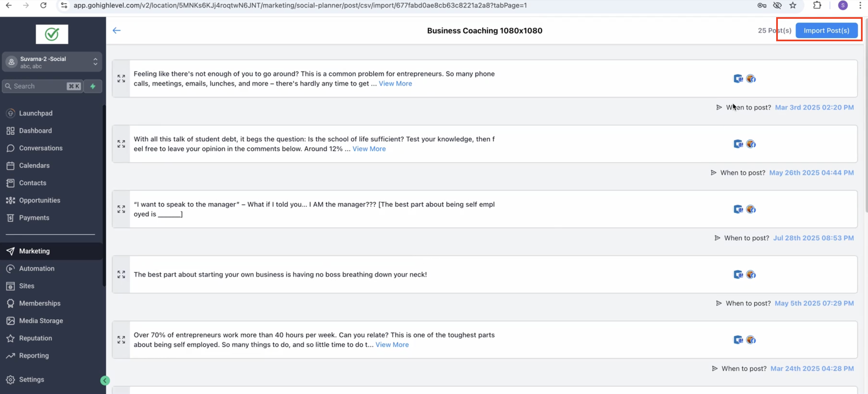Open the Suvarna-2 -Social account switcher
This screenshot has width=868, height=394.
[x=52, y=62]
